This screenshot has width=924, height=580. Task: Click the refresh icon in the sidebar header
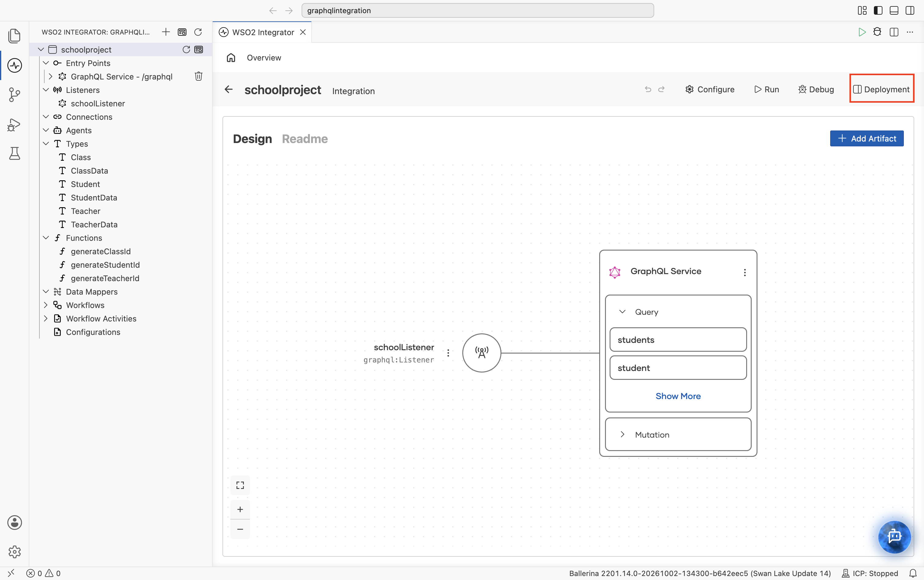tap(198, 32)
